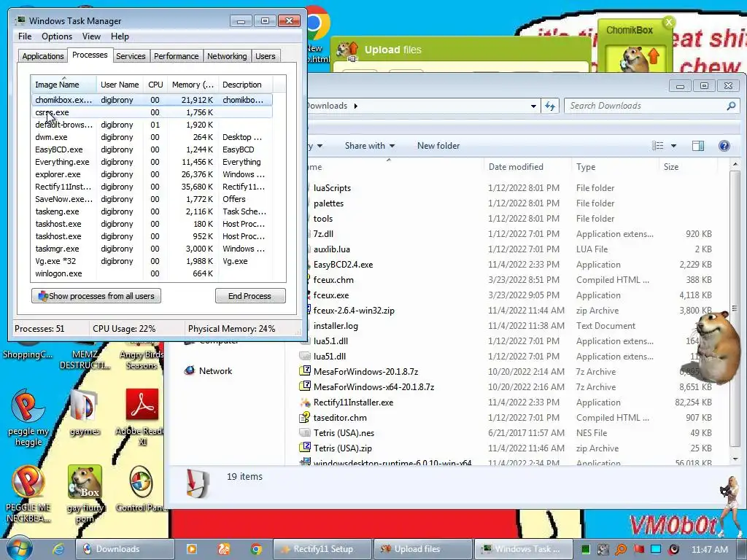Click the cyan monitor tray icon

(656, 549)
